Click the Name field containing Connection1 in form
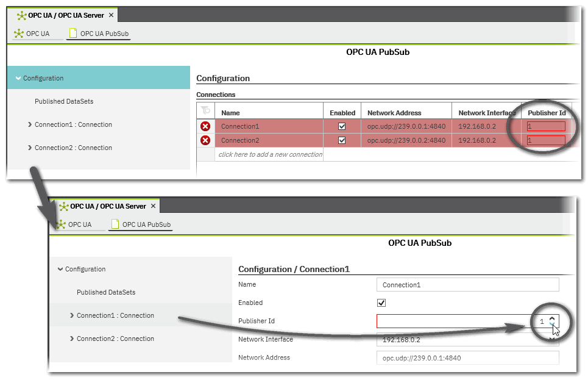Screen dimensions: 588x380 coord(467,285)
